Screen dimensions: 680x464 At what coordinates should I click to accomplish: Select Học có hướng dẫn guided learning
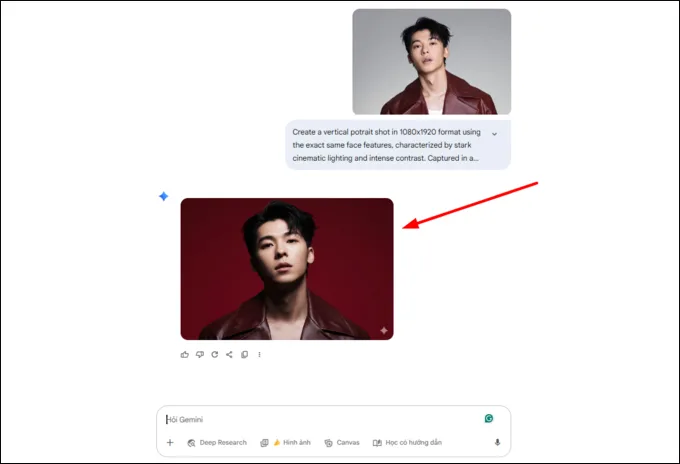coord(407,442)
